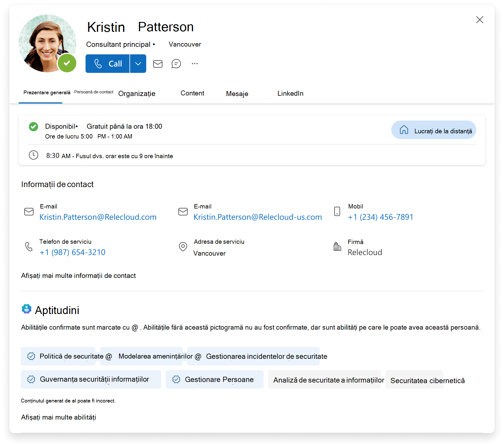Click the Call button
The image size is (504, 447).
[x=108, y=64]
